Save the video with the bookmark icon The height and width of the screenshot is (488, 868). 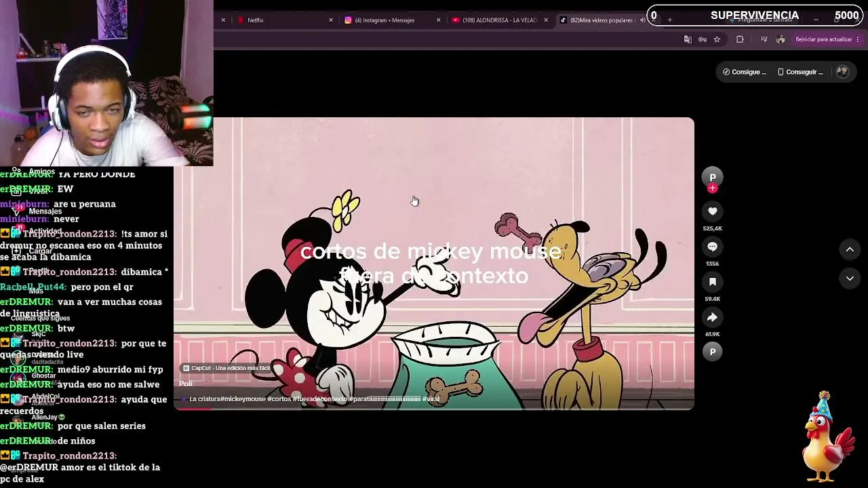pos(712,282)
